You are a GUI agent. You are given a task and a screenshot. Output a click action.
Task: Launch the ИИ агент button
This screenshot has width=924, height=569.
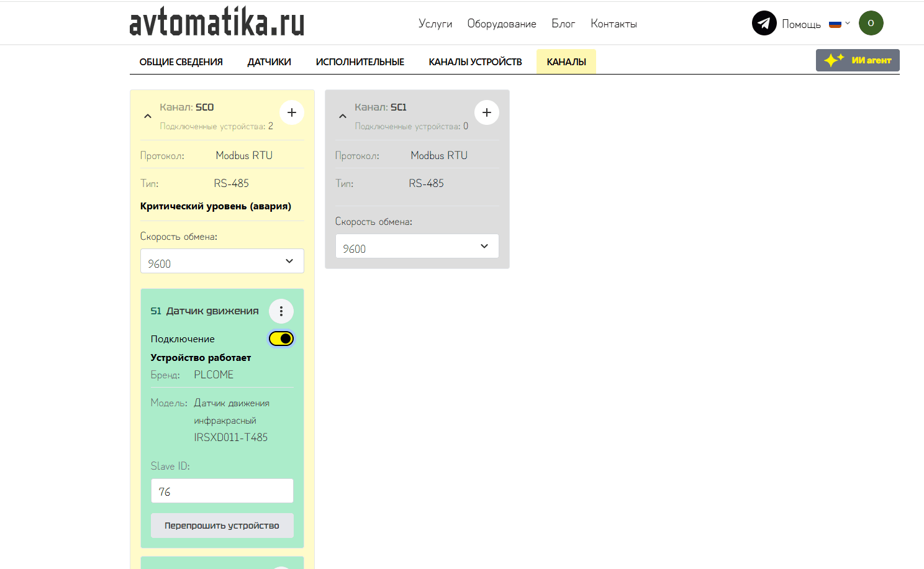coord(858,60)
